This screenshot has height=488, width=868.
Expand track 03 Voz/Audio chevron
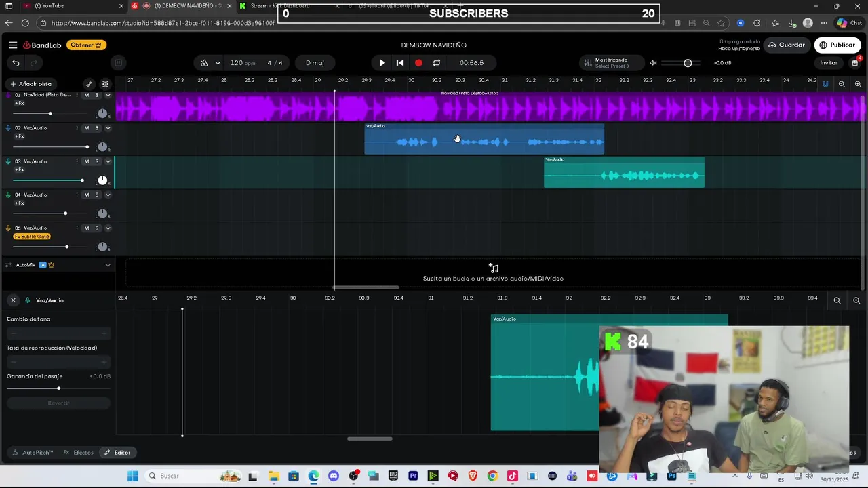(x=108, y=161)
